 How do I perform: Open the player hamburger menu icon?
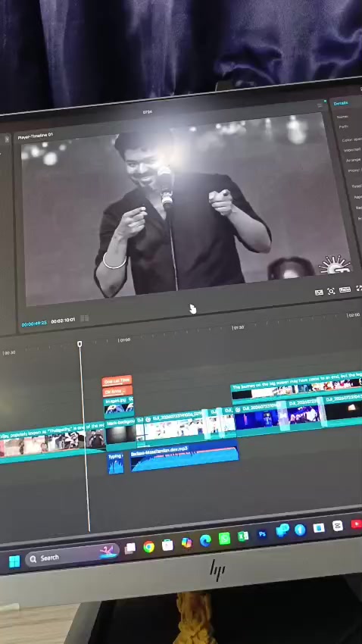(x=320, y=105)
